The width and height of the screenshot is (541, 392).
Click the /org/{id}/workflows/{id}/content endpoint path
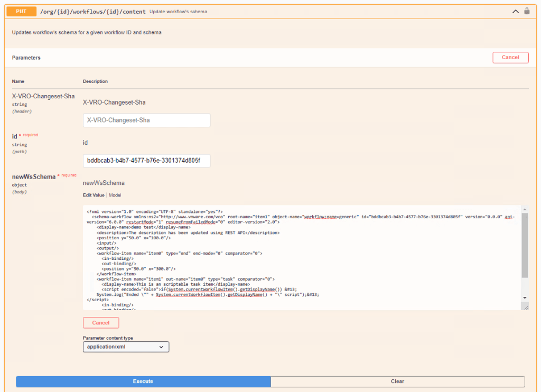93,11
